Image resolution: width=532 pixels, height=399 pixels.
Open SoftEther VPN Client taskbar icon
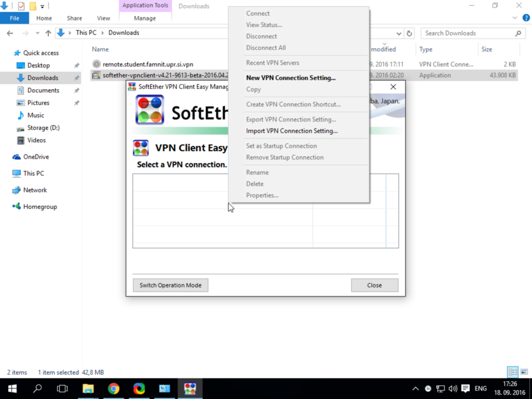pos(190,389)
